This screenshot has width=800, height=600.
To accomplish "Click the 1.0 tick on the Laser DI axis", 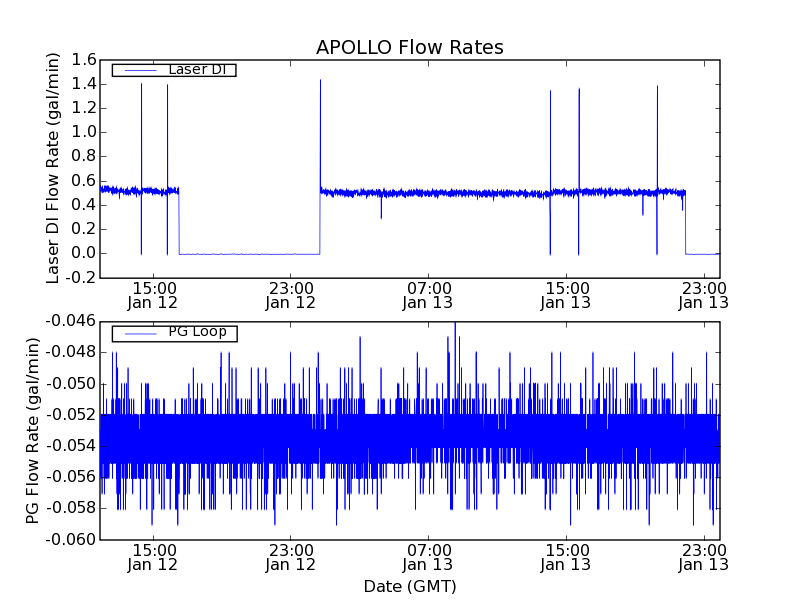I will [x=84, y=132].
